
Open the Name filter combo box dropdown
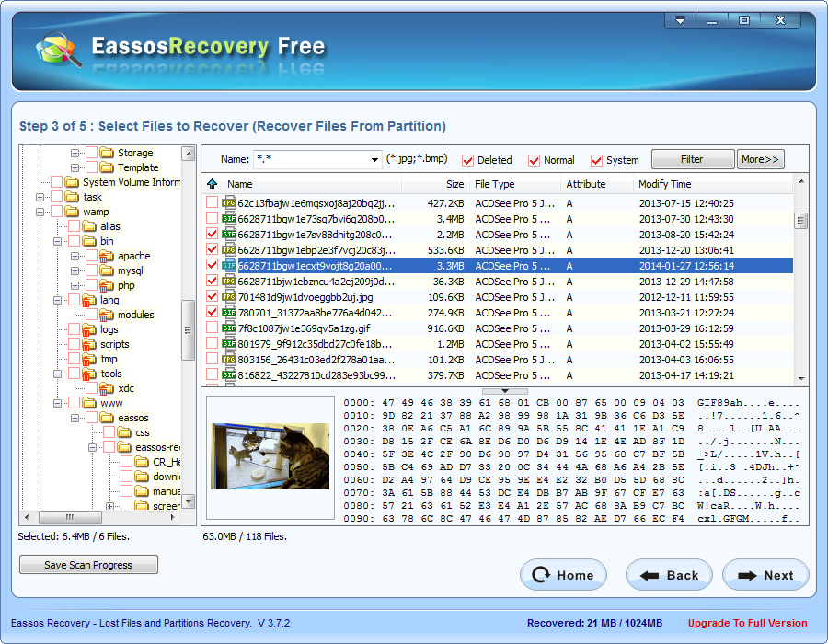click(x=374, y=159)
